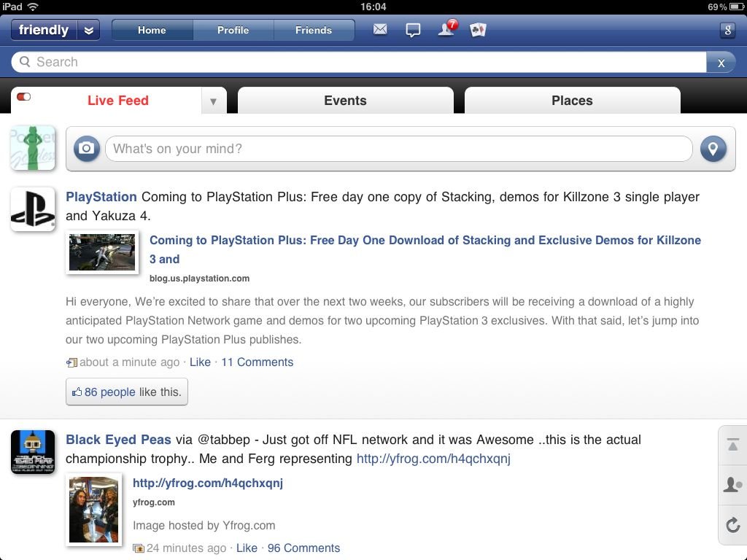
Task: Open the messages envelope icon
Action: 379,29
